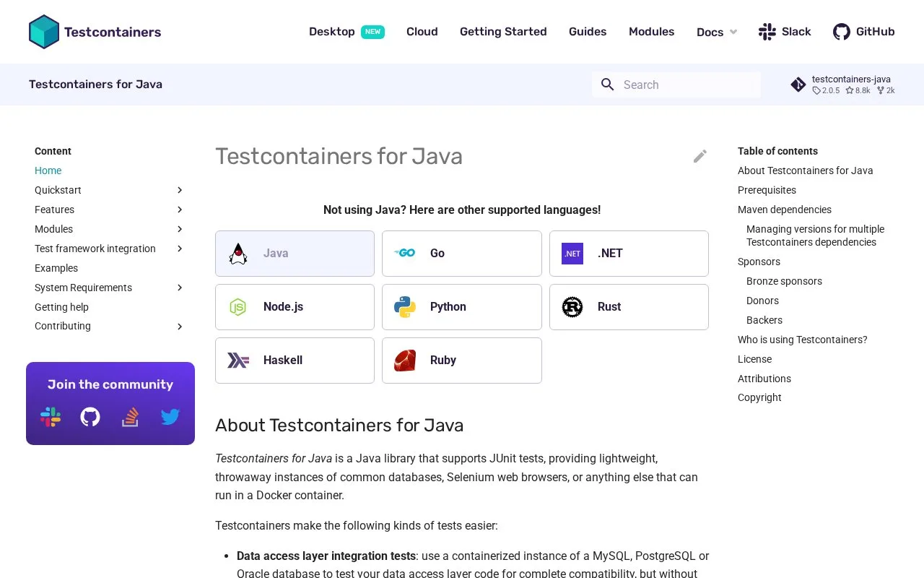Expand Test framework integration section

point(180,249)
